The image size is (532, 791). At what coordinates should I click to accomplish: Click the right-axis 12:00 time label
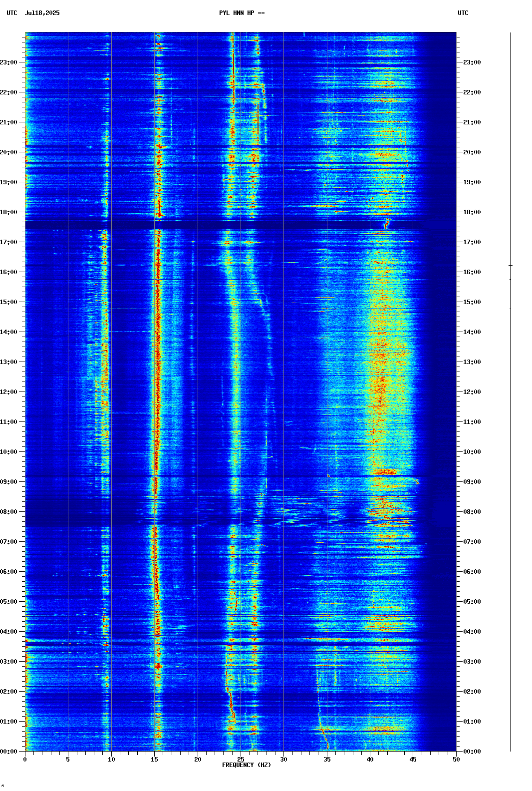[472, 392]
